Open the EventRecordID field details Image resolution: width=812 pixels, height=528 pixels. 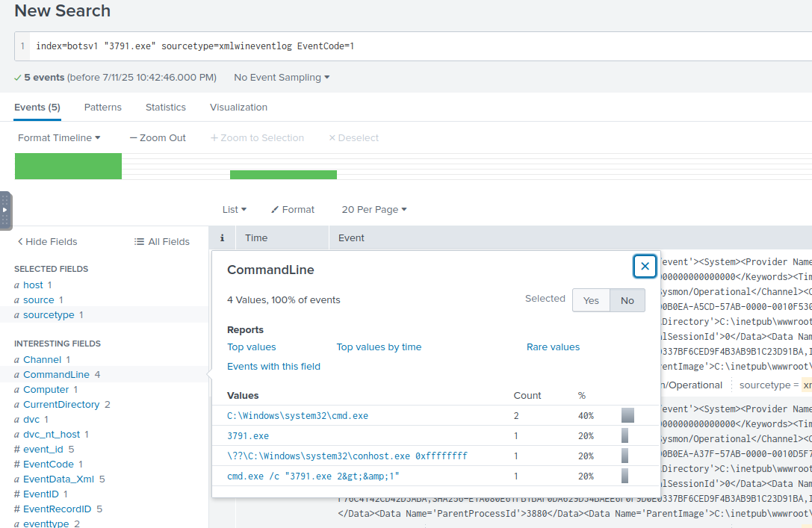pyautogui.click(x=58, y=509)
